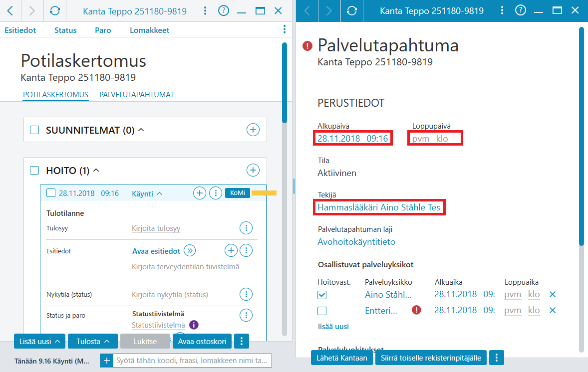Click the KoMi badge button
588x372 pixels.
pyautogui.click(x=238, y=193)
